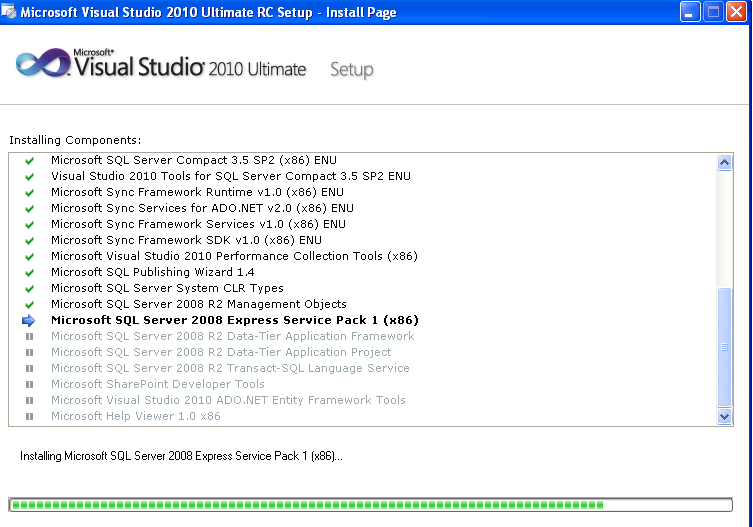The width and height of the screenshot is (753, 527).
Task: Click checkmark beside SQL Server System CLR Types
Action: click(x=29, y=288)
